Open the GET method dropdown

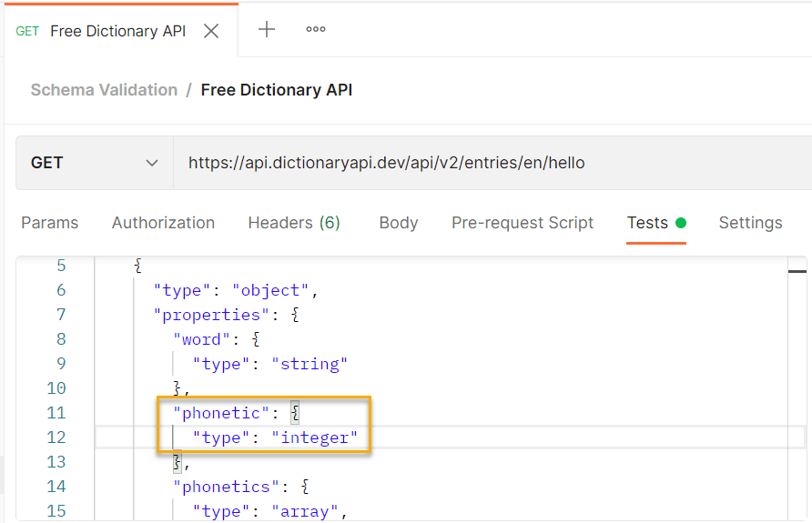point(95,163)
